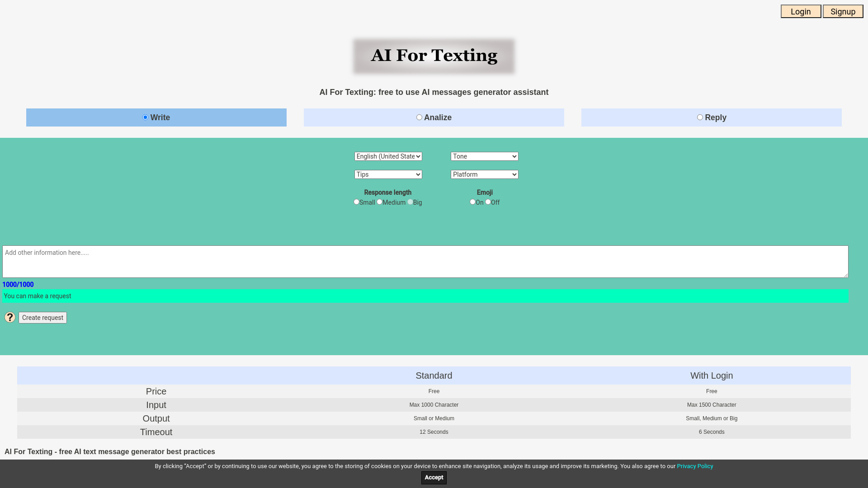Click the Accept cookie consent button
Image resolution: width=868 pixels, height=488 pixels.
[x=434, y=477]
